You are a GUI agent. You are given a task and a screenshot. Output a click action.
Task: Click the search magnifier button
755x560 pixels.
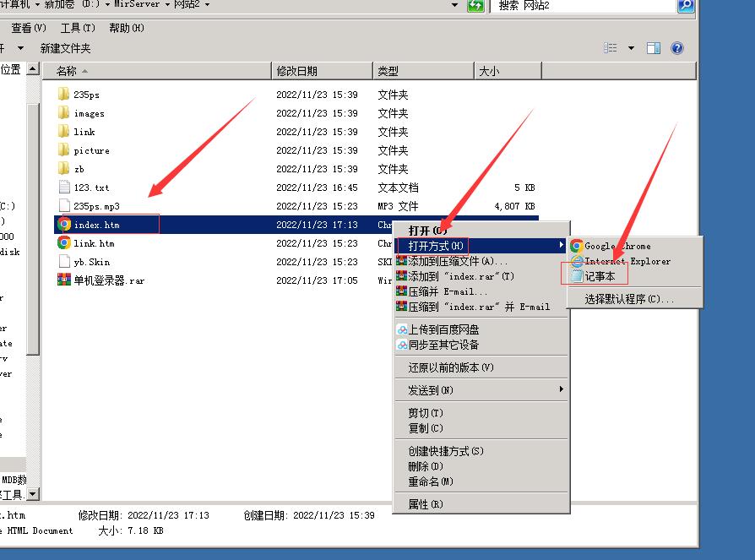click(x=686, y=6)
